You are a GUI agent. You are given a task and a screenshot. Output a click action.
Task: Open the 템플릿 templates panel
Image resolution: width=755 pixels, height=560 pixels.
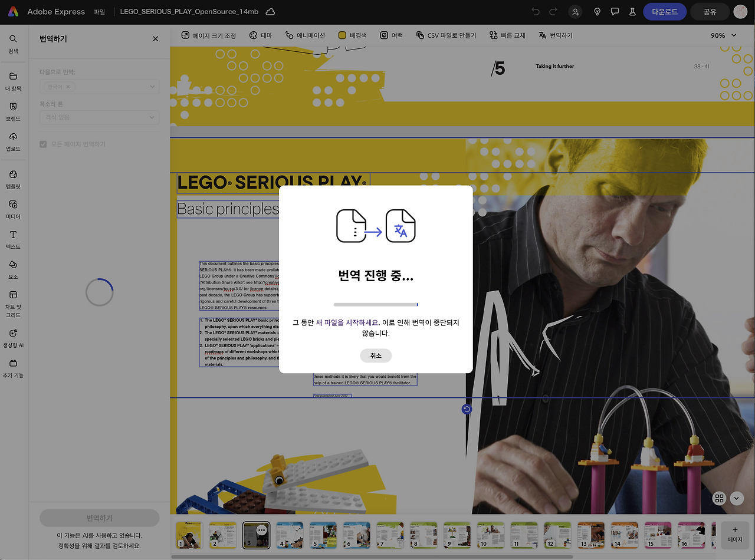[13, 179]
